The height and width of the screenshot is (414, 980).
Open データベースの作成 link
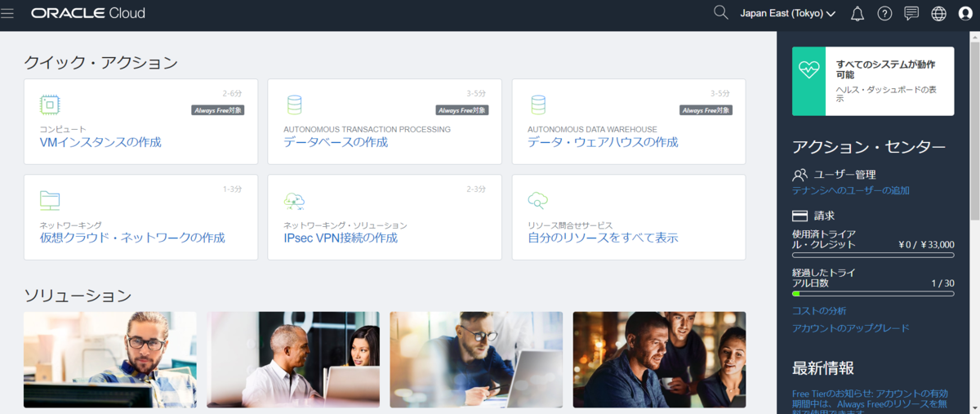pyautogui.click(x=336, y=142)
